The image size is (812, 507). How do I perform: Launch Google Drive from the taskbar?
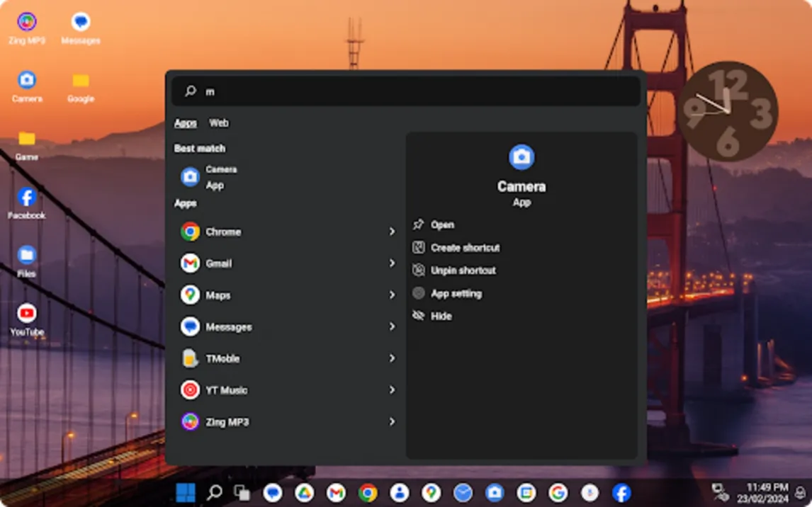(x=304, y=493)
